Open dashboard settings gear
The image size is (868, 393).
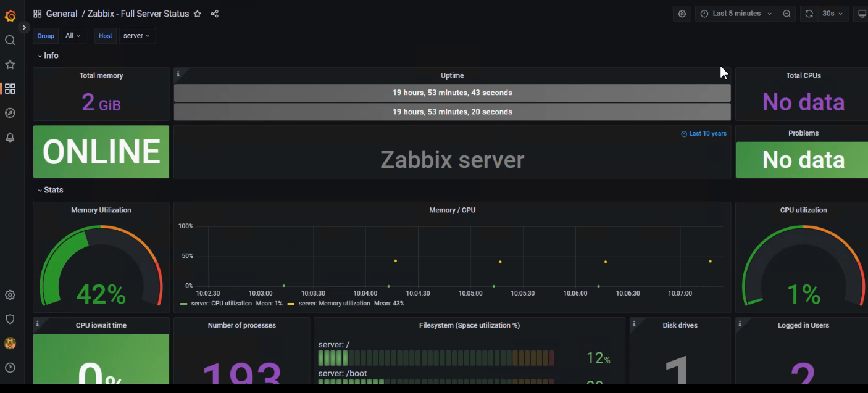pyautogui.click(x=682, y=14)
